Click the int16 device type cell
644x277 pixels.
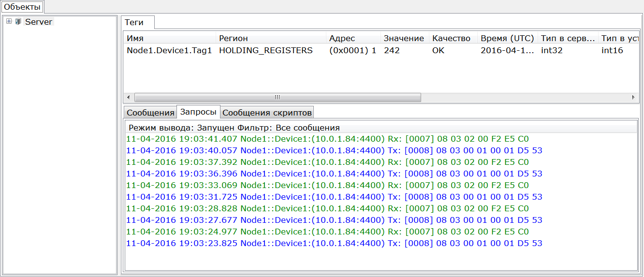612,50
